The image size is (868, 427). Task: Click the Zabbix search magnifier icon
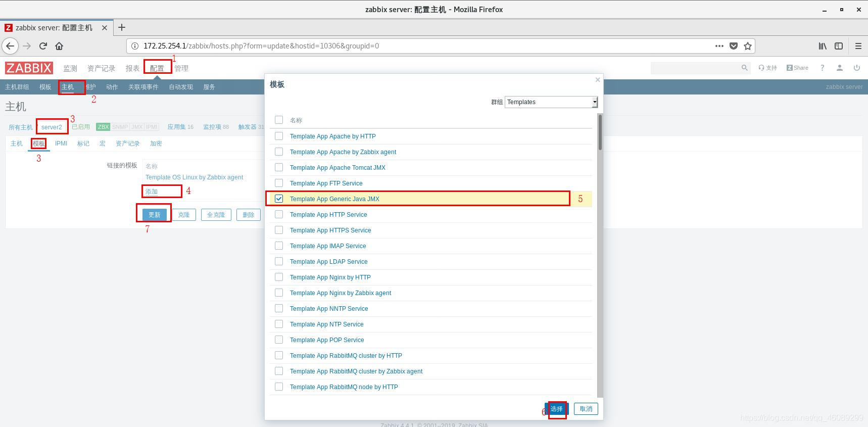pyautogui.click(x=744, y=68)
